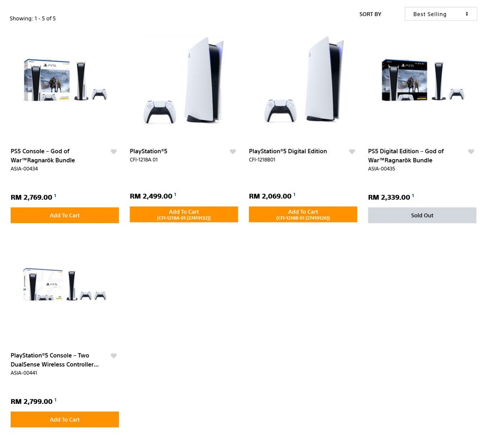
Task: Heart the PS5 Digital Edition Ragnarök Bundle
Action: [471, 152]
